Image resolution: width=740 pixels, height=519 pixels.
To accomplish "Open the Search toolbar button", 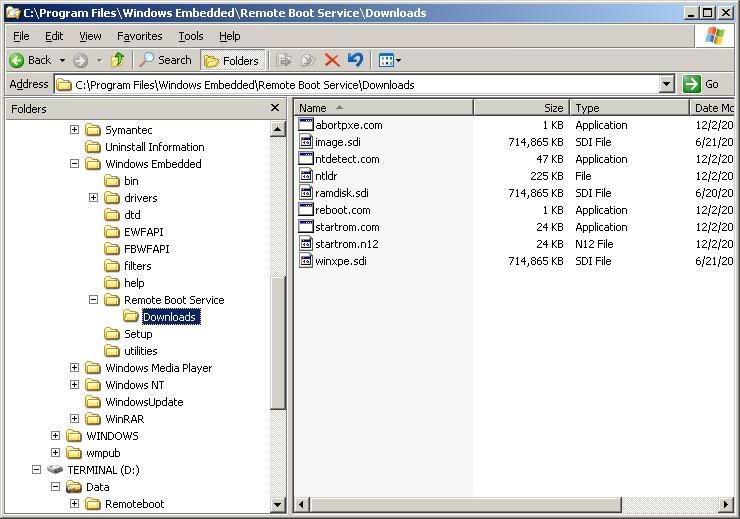I will pyautogui.click(x=166, y=60).
